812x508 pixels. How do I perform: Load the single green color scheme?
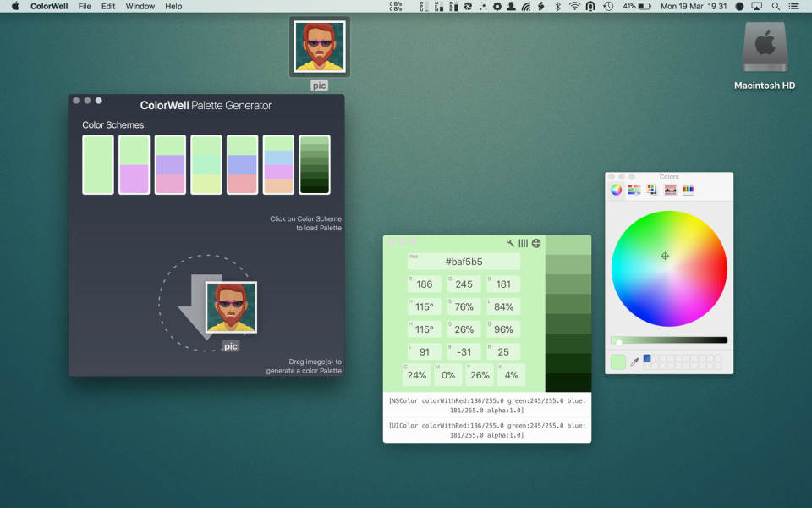pyautogui.click(x=98, y=165)
